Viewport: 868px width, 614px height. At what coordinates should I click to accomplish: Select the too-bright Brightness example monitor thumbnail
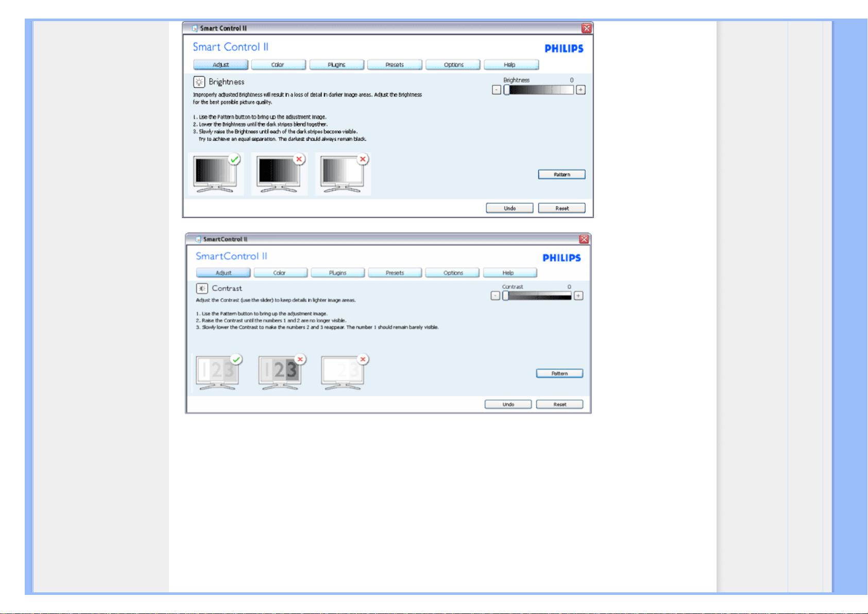click(x=342, y=174)
